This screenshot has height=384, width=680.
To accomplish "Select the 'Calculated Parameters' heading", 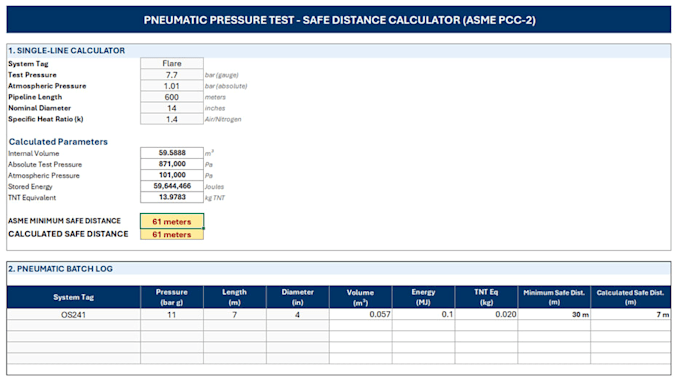I will (58, 142).
